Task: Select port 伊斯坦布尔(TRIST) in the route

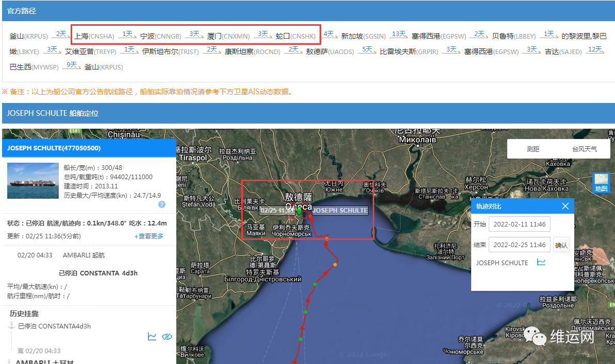Action: (x=170, y=51)
